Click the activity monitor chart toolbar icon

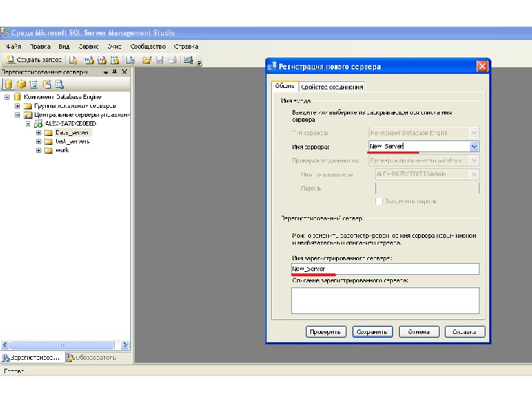188,60
